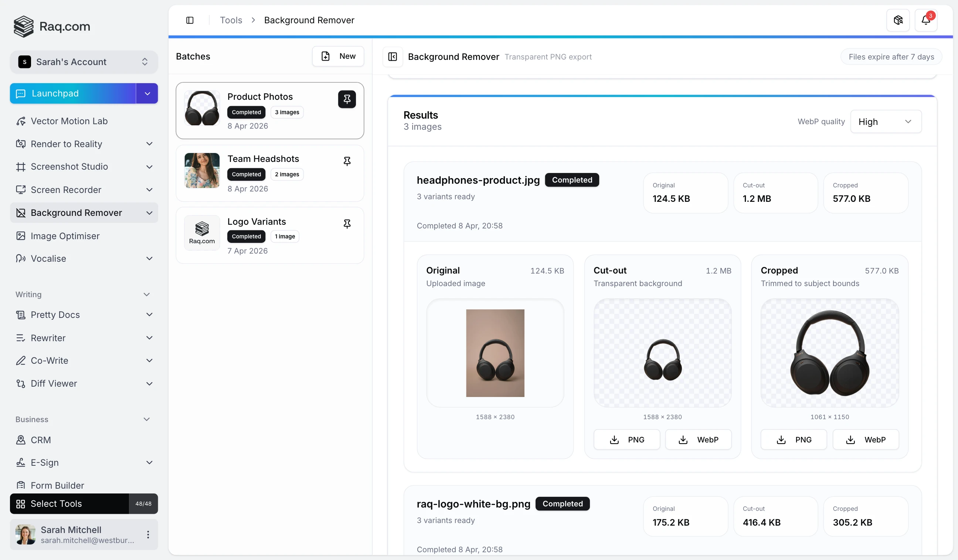Open Vector Motion Lab tool
The image size is (958, 560).
click(x=69, y=121)
